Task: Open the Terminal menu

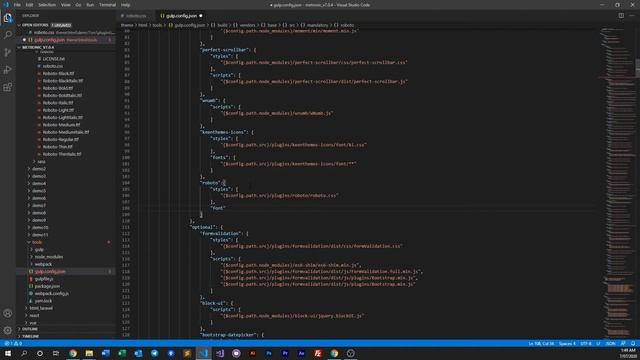Action: 107,5
